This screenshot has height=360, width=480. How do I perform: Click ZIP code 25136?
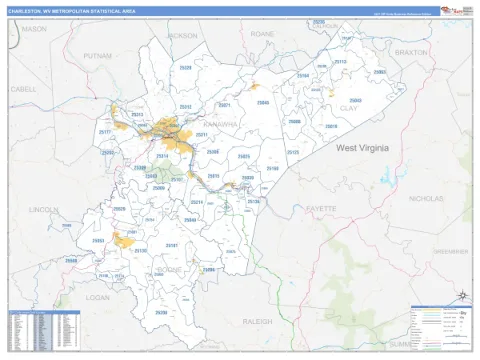tap(253, 202)
